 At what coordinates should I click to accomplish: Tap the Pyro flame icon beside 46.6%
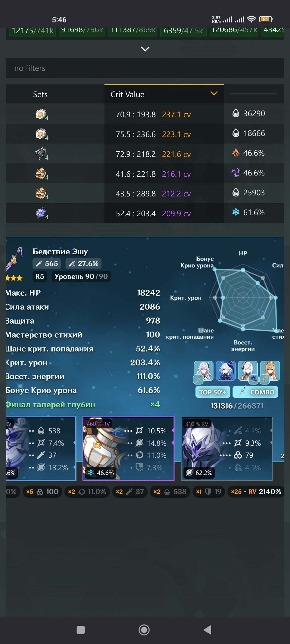(236, 153)
